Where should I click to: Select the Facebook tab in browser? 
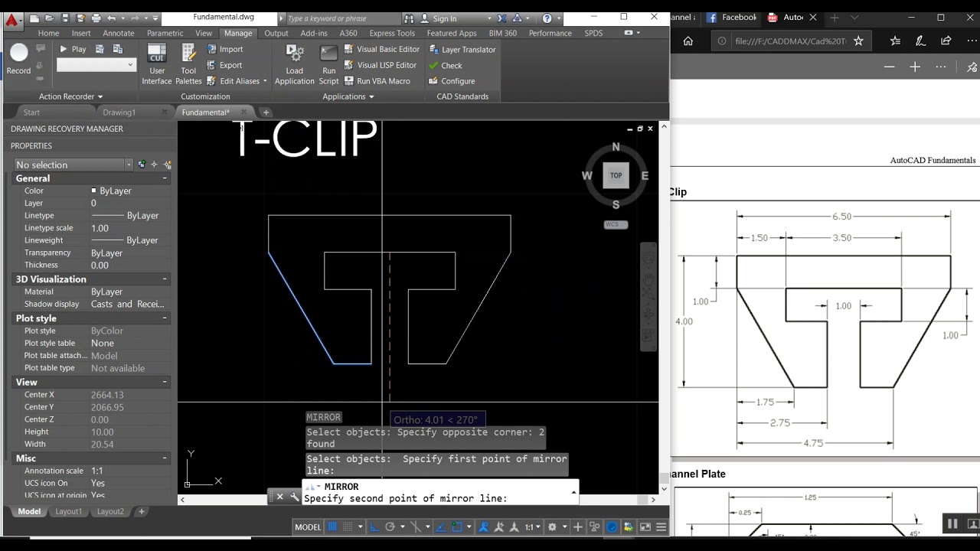click(731, 17)
